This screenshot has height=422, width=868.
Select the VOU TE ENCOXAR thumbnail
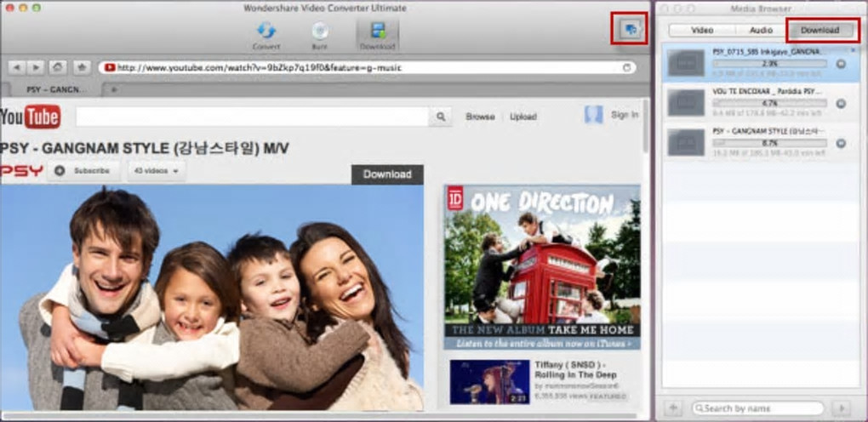click(x=687, y=102)
